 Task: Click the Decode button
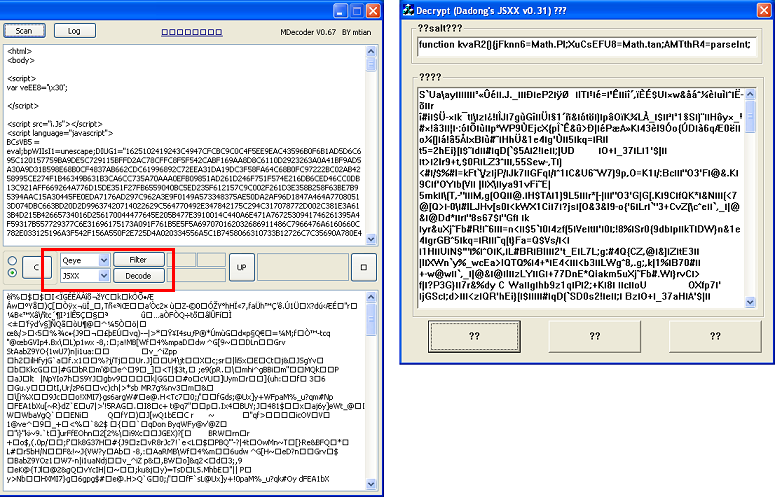tap(138, 275)
